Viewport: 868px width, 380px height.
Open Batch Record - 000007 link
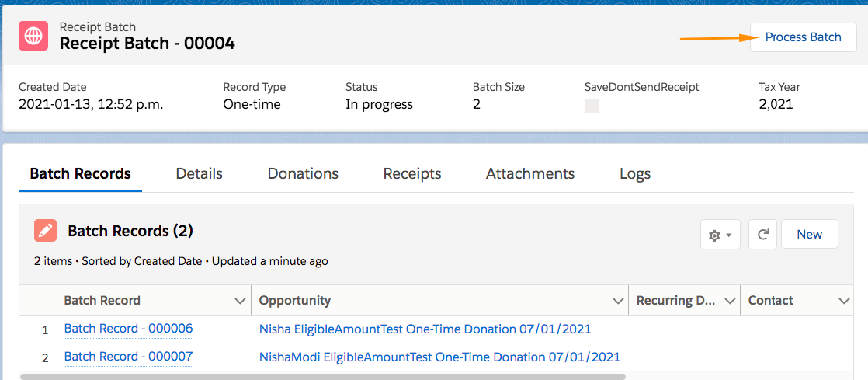128,357
